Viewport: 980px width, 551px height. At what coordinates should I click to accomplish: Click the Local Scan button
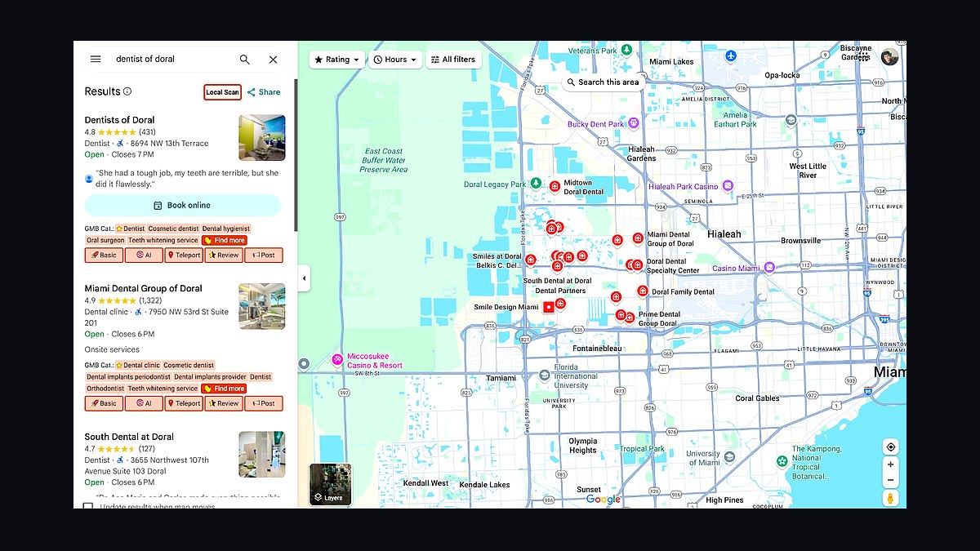(x=222, y=92)
